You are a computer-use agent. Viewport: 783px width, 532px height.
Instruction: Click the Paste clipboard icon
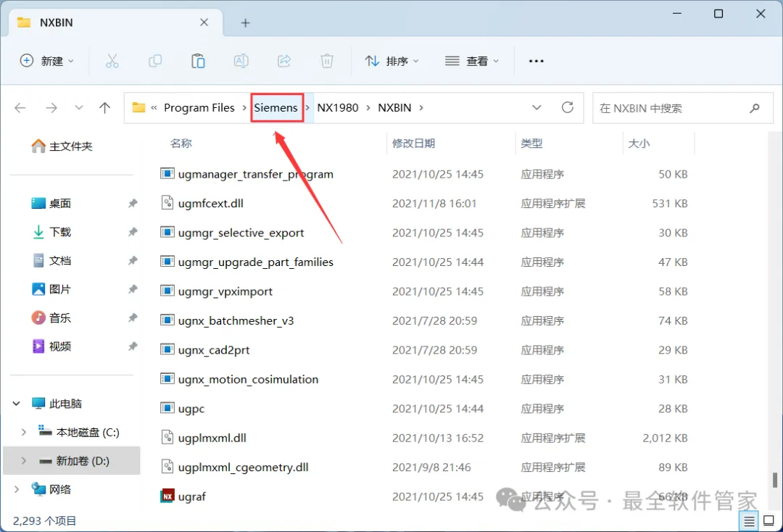tap(198, 61)
